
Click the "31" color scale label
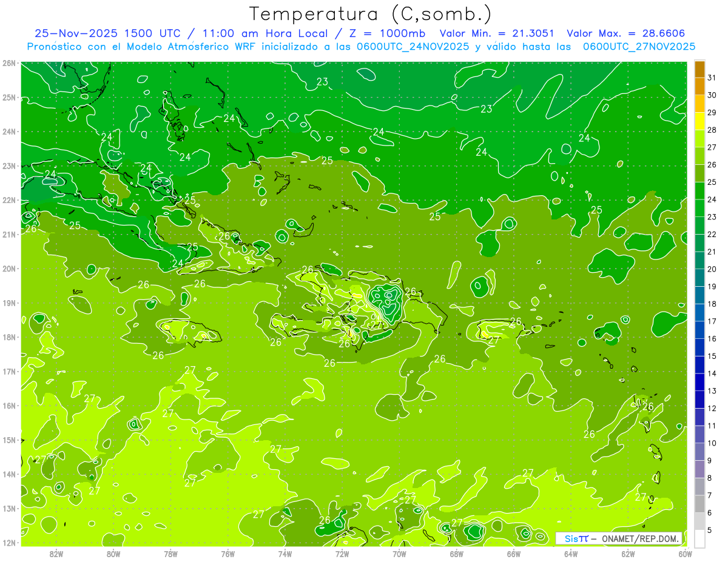click(711, 78)
